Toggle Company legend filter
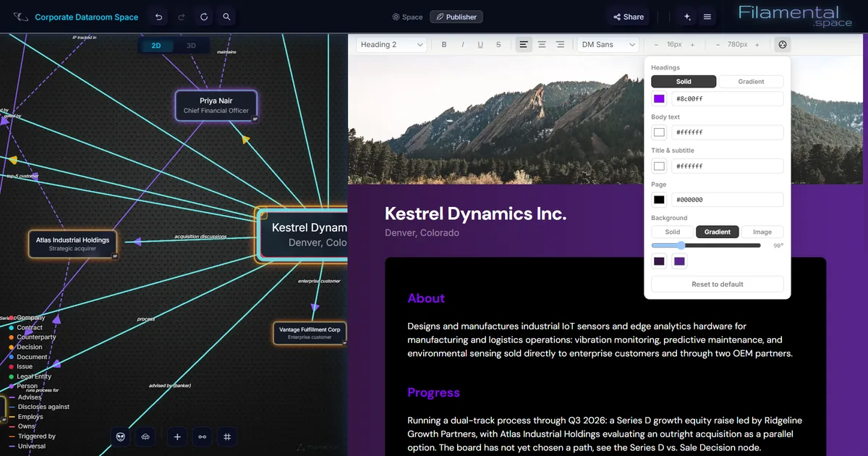 point(27,318)
